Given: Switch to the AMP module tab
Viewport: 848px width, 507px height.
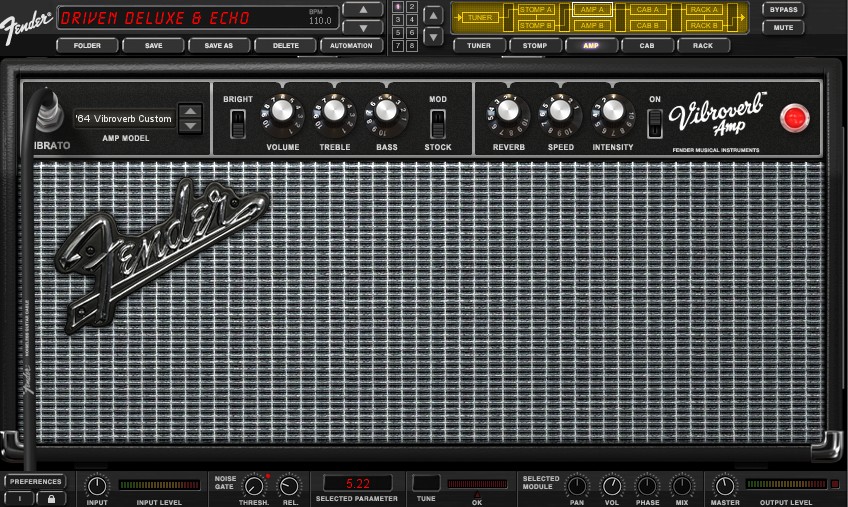Looking at the screenshot, I should click(591, 46).
